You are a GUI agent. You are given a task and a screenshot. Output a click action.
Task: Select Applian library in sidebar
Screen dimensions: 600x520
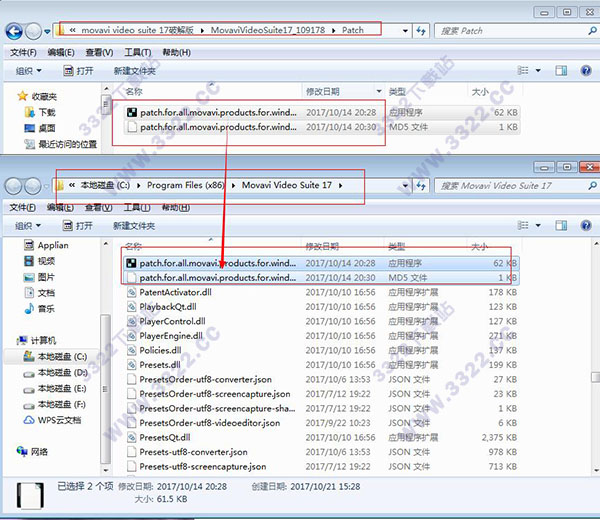46,245
